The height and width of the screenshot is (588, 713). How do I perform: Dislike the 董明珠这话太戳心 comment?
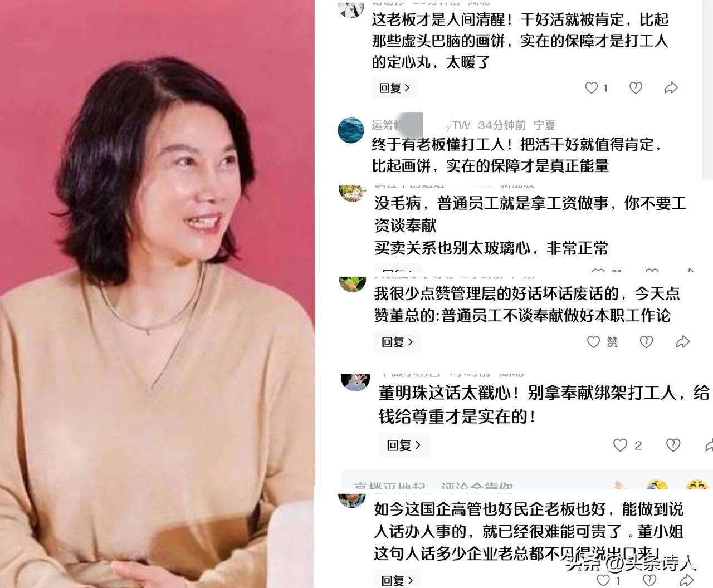click(673, 445)
